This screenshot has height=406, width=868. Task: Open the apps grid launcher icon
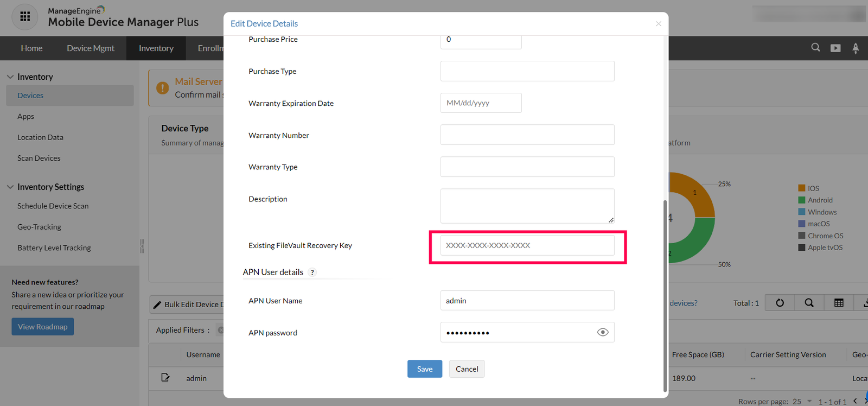(25, 17)
